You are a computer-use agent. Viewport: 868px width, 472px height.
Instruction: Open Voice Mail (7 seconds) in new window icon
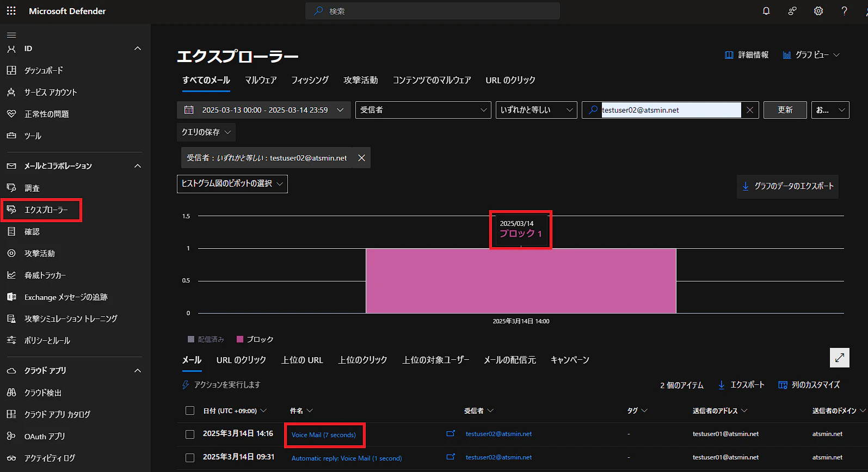pos(451,433)
